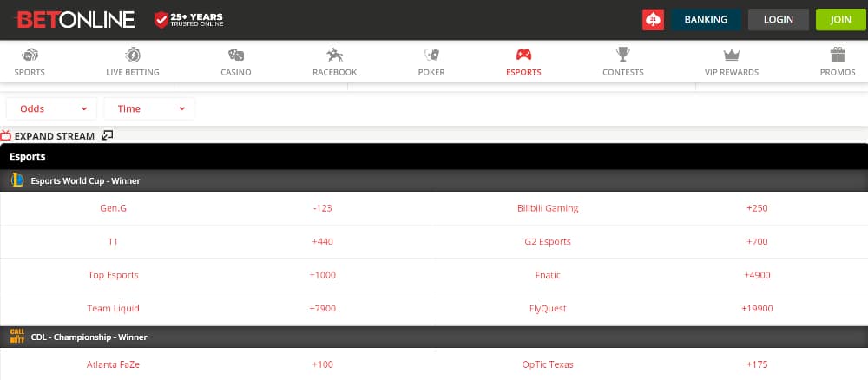Pick the +250 odds
Viewport: 868px width, 380px height.
tap(757, 208)
